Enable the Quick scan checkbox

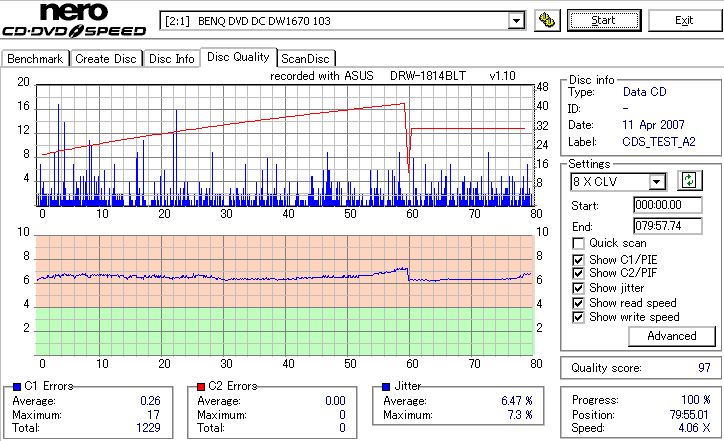(578, 243)
